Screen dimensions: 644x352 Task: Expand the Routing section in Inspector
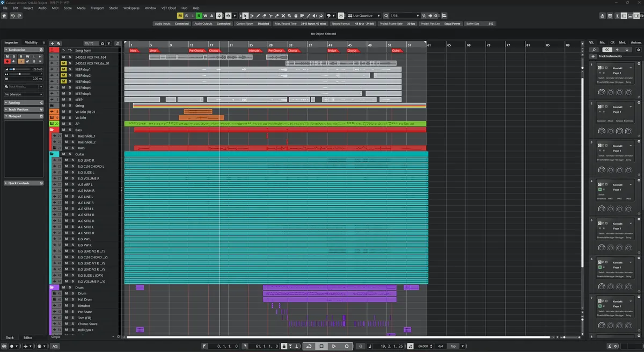pyautogui.click(x=24, y=103)
